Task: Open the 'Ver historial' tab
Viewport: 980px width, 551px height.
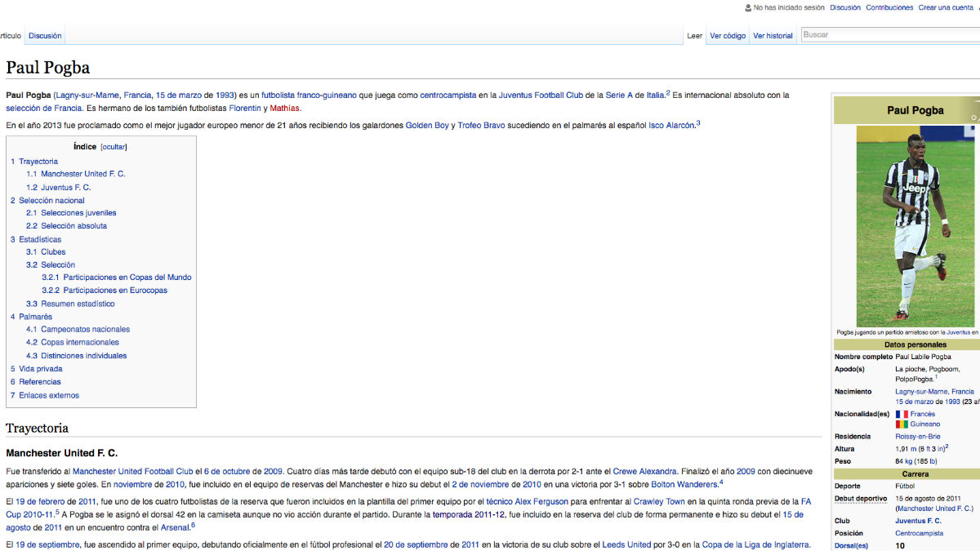Action: point(773,36)
